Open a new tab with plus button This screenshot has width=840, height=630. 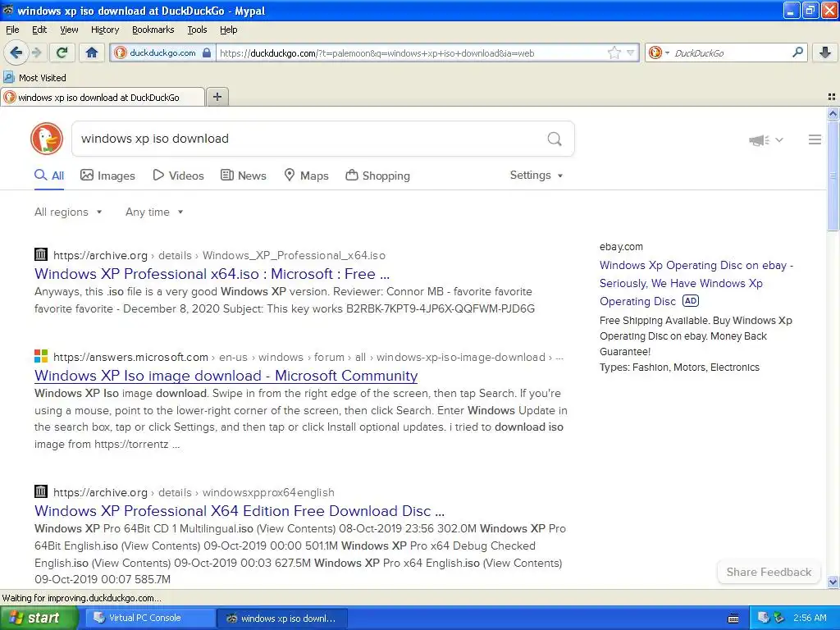click(217, 97)
